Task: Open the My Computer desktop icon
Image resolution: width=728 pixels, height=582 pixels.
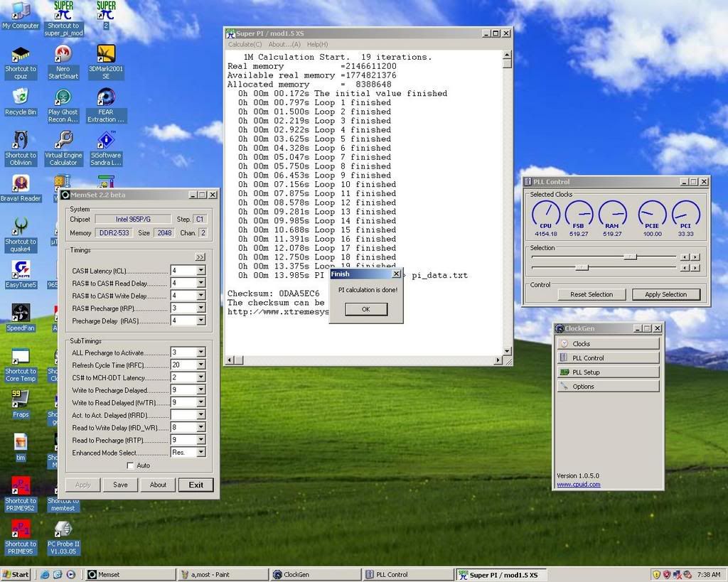Action: (x=21, y=11)
